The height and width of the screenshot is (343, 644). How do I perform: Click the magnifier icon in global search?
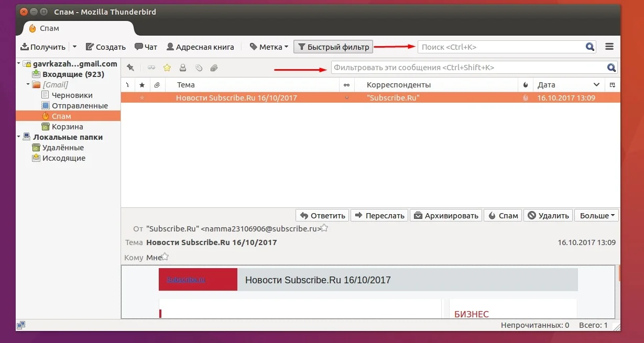590,47
